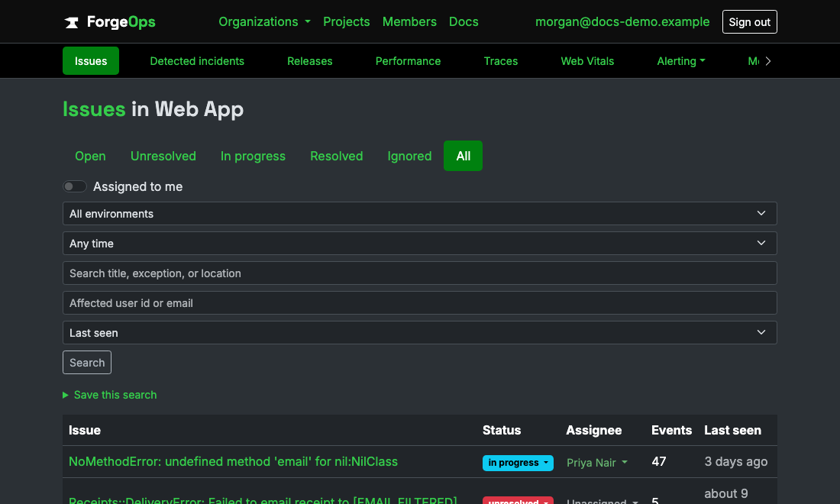Open the Priya Nair assignee dropdown
The image size is (840, 504).
point(597,463)
